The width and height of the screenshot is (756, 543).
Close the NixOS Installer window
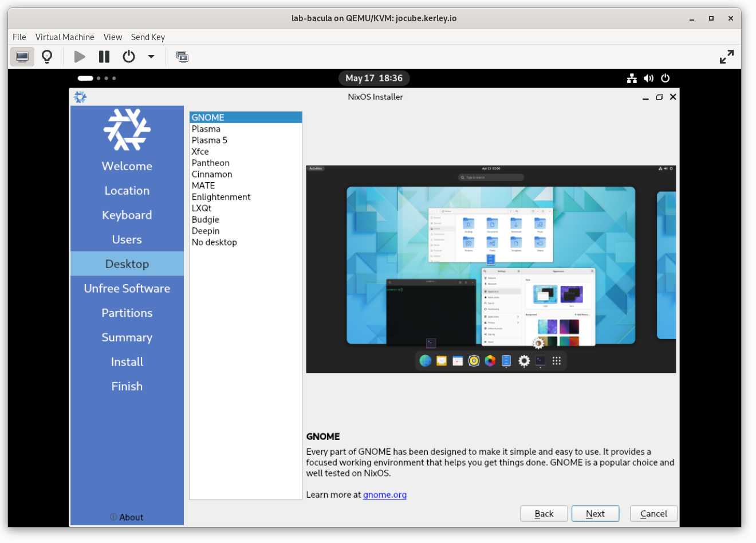(x=673, y=97)
